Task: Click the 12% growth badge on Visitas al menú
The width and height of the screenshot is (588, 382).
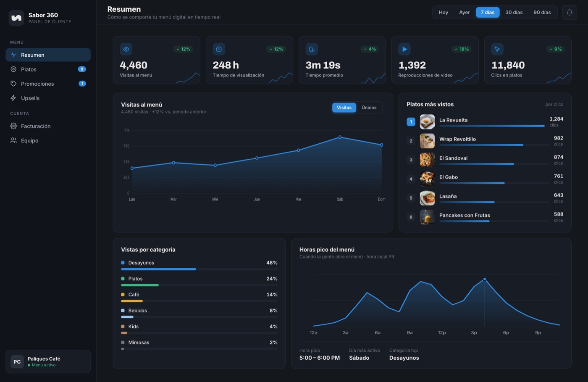Action: [183, 49]
